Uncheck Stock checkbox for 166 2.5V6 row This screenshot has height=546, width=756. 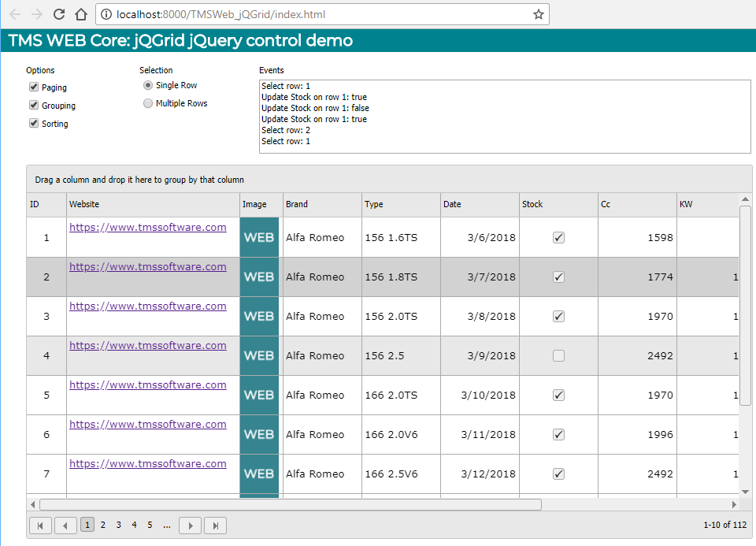click(x=558, y=474)
